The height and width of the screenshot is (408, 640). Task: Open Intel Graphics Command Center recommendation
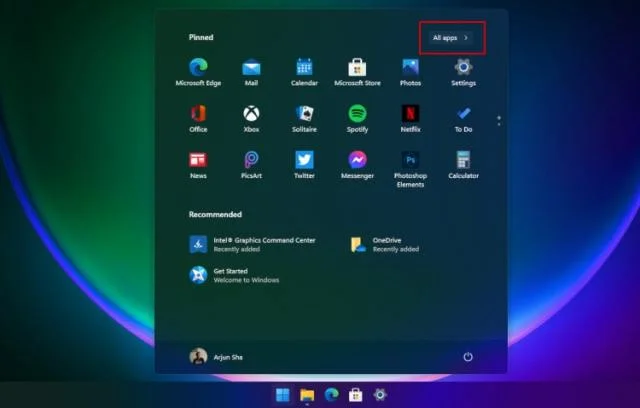coord(253,244)
